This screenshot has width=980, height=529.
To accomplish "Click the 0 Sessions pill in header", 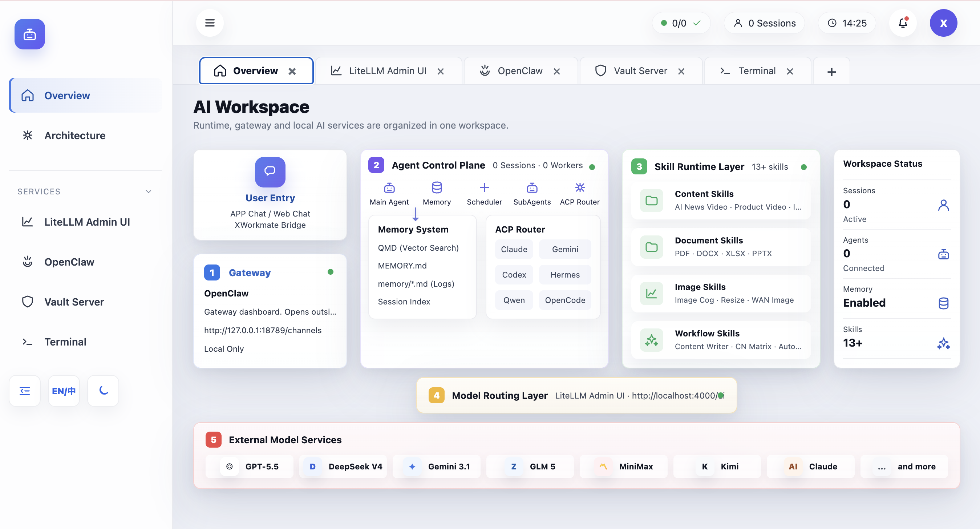I will point(764,23).
